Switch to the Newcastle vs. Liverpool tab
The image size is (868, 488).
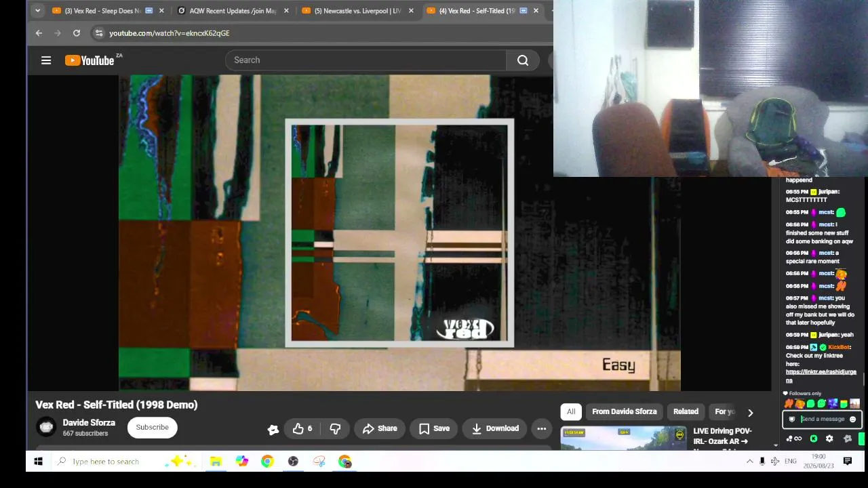tap(357, 11)
